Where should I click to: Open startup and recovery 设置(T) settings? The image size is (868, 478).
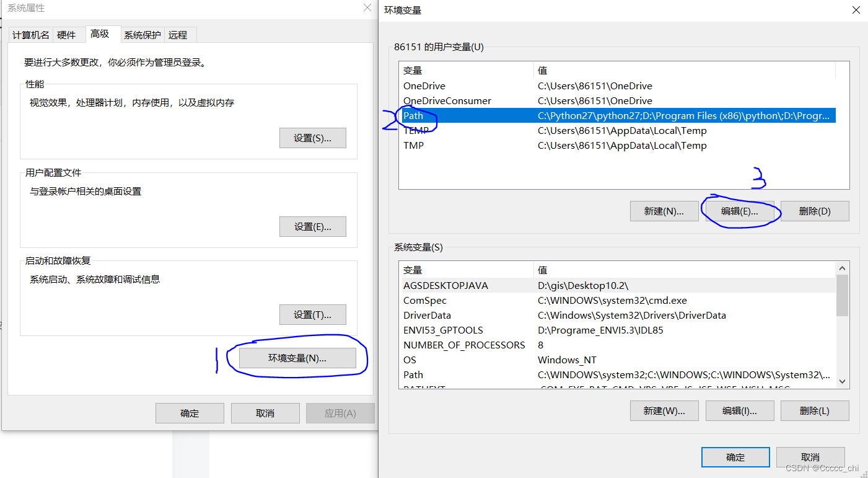click(312, 314)
